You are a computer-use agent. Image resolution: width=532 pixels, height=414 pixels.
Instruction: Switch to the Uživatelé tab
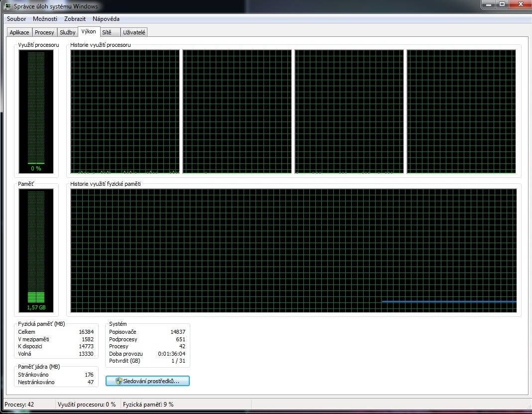click(134, 32)
